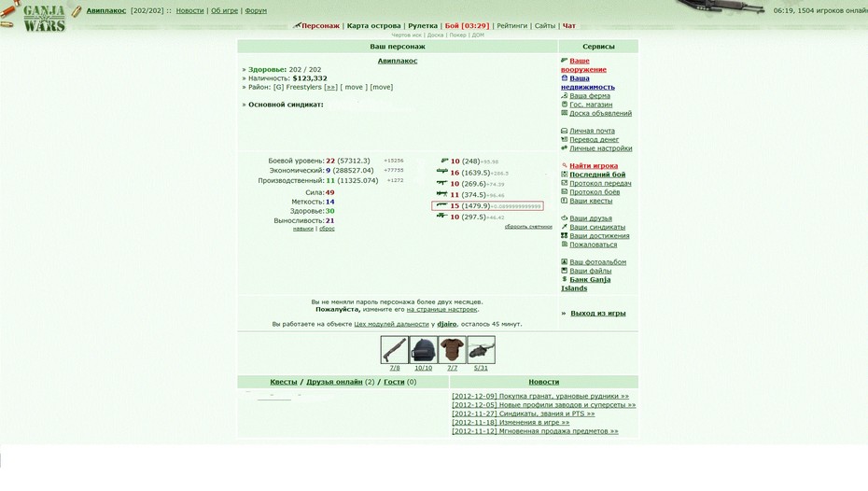This screenshot has width=868, height=491.
Task: Click the icon beside Личные настройки
Action: [564, 147]
